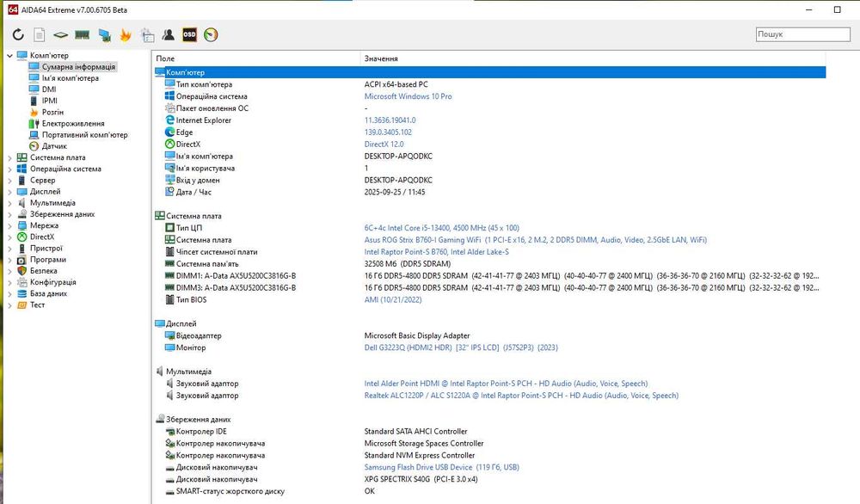Expand the Сервер tree node

(9, 181)
